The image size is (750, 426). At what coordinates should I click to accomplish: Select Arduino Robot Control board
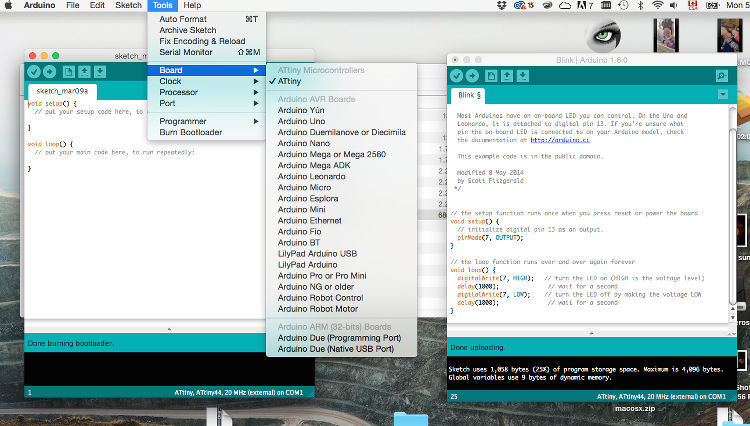coord(342,298)
